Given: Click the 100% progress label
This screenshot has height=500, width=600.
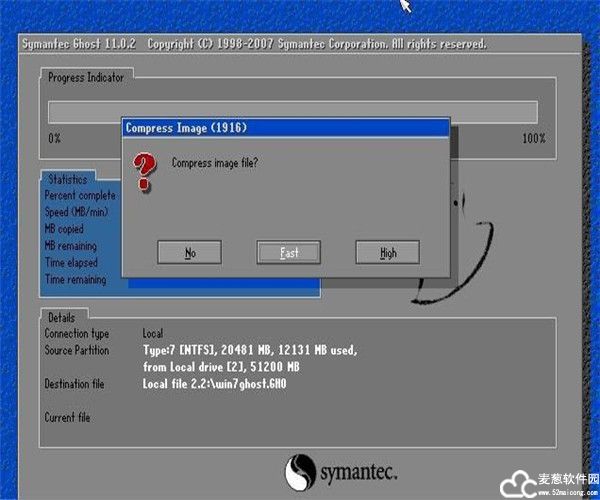Looking at the screenshot, I should coord(533,138).
